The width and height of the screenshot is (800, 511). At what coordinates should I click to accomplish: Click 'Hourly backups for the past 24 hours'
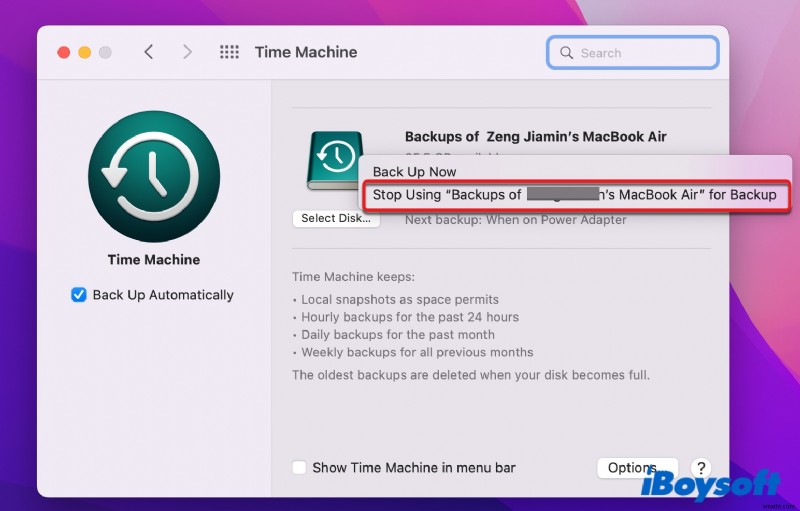coord(410,317)
